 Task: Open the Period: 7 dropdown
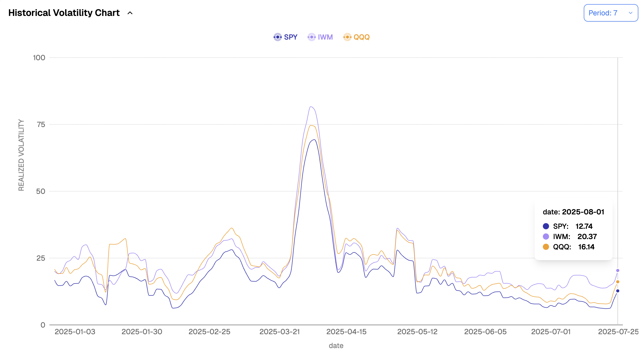pyautogui.click(x=603, y=13)
